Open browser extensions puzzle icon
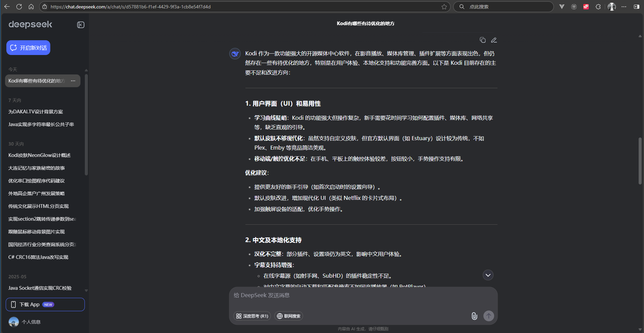 (598, 7)
